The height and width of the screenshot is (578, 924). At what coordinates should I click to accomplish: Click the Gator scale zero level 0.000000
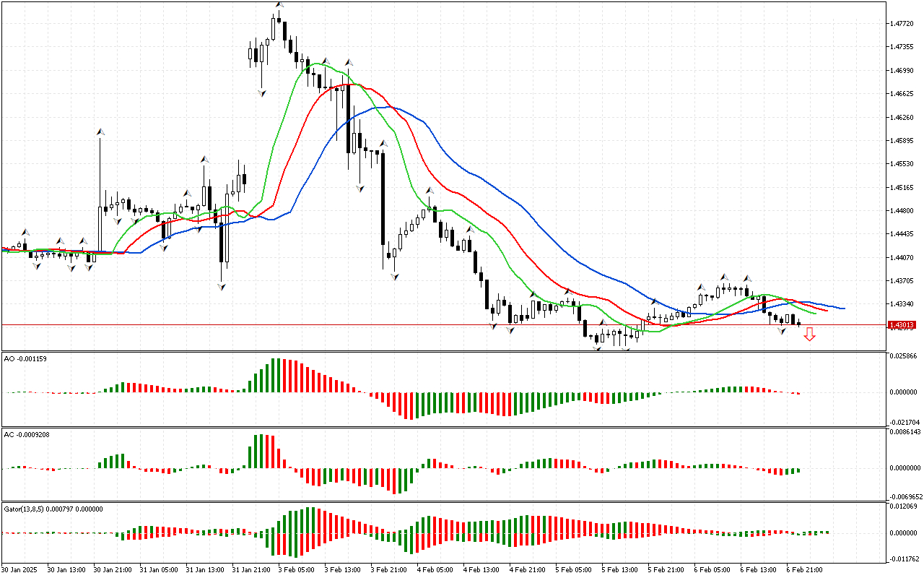coord(903,533)
